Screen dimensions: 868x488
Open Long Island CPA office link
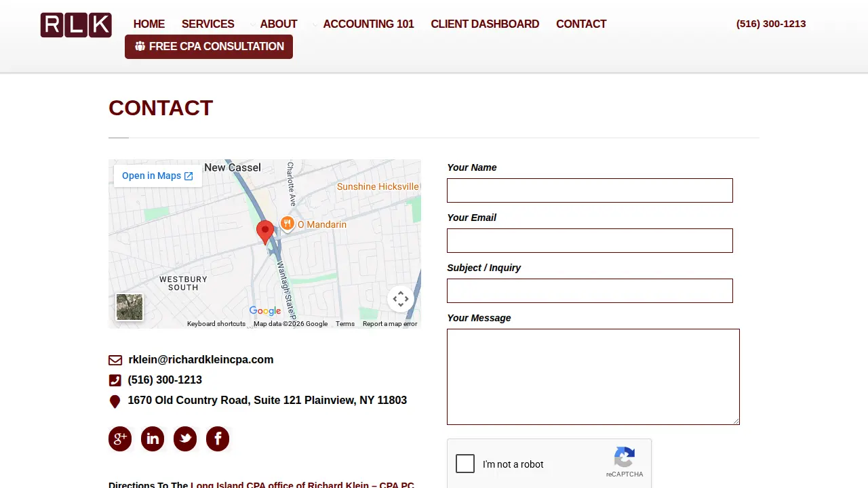(x=302, y=485)
